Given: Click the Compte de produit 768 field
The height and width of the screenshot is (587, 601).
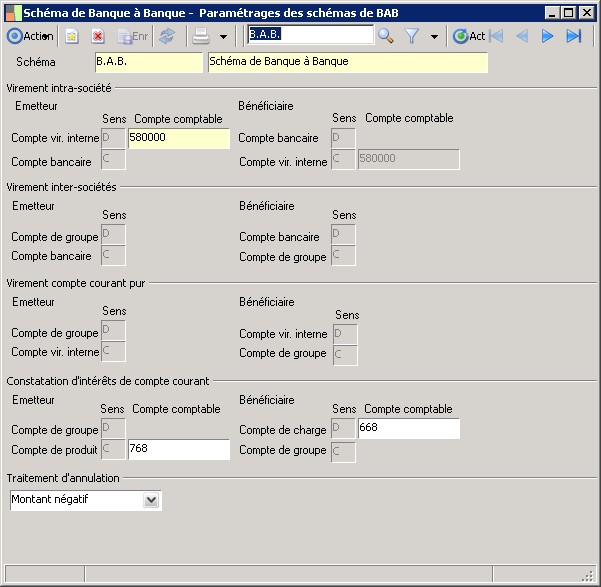Looking at the screenshot, I should click(178, 450).
